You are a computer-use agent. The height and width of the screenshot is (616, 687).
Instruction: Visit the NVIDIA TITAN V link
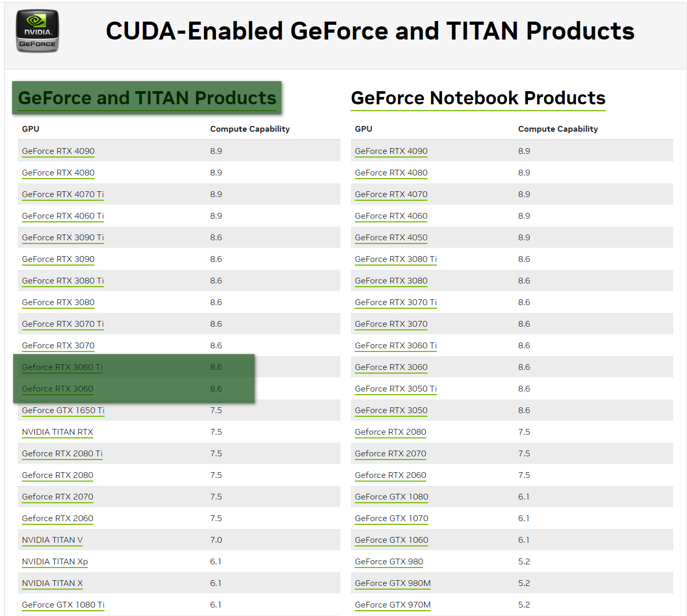coord(52,540)
